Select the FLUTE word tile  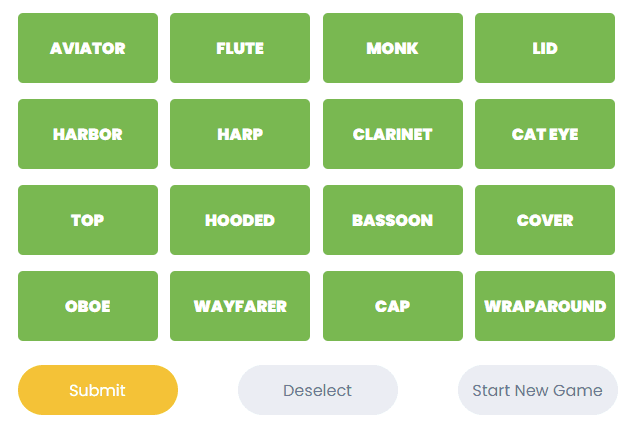[x=240, y=48]
